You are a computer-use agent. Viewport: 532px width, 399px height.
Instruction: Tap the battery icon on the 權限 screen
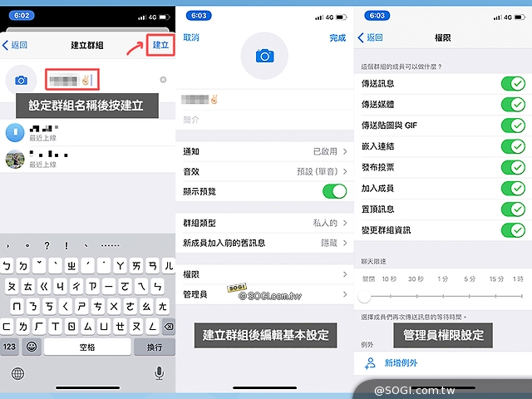tap(520, 17)
